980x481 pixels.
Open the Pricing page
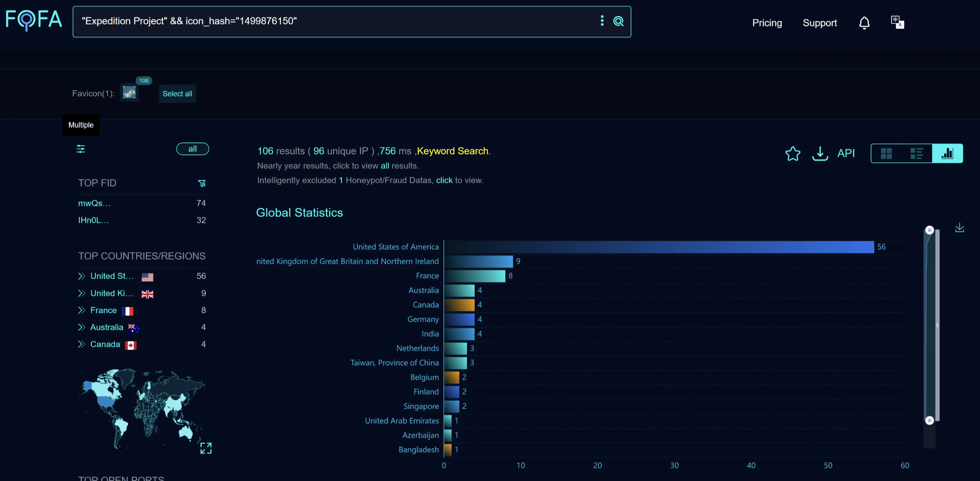coord(767,23)
